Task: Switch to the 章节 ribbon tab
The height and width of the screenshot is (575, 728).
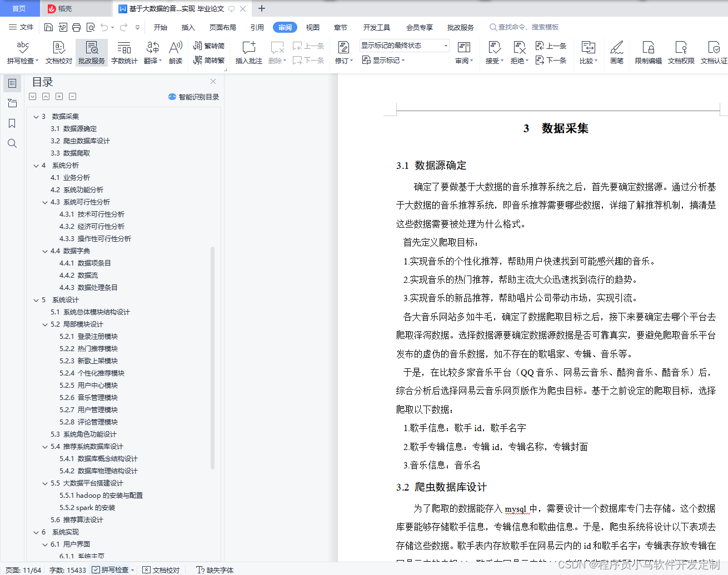Action: pyautogui.click(x=341, y=27)
